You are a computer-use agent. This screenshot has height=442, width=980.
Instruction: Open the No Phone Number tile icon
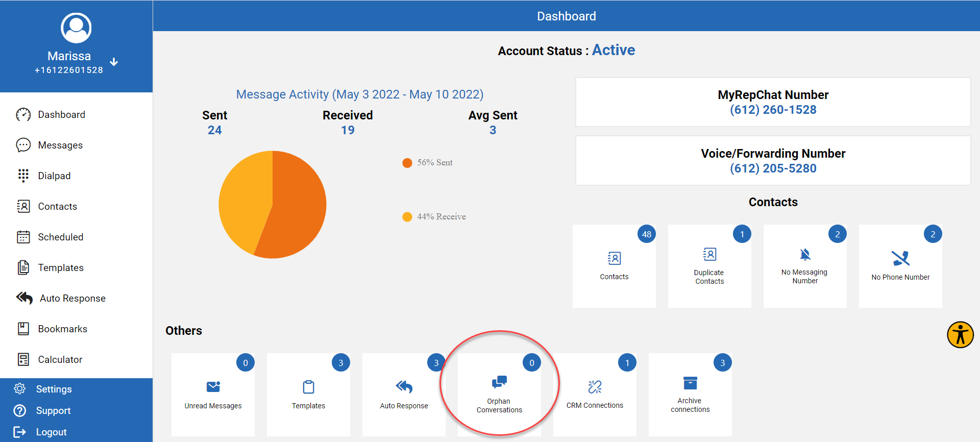[x=900, y=258]
